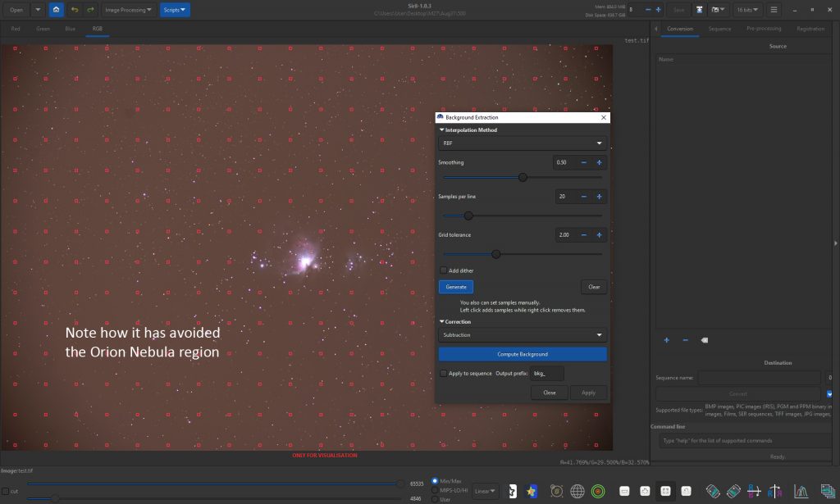Undo the last operation
The width and height of the screenshot is (840, 504).
(x=75, y=10)
